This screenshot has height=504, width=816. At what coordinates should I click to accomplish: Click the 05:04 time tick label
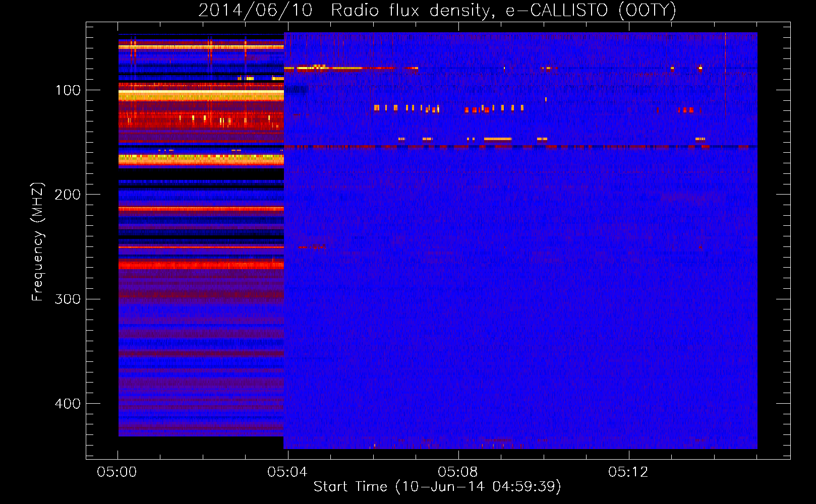point(287,472)
